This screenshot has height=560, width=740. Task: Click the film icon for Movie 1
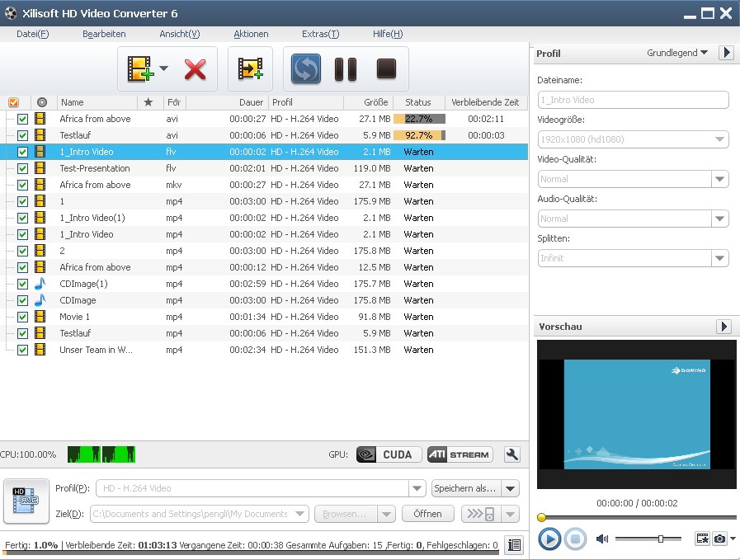[x=40, y=317]
